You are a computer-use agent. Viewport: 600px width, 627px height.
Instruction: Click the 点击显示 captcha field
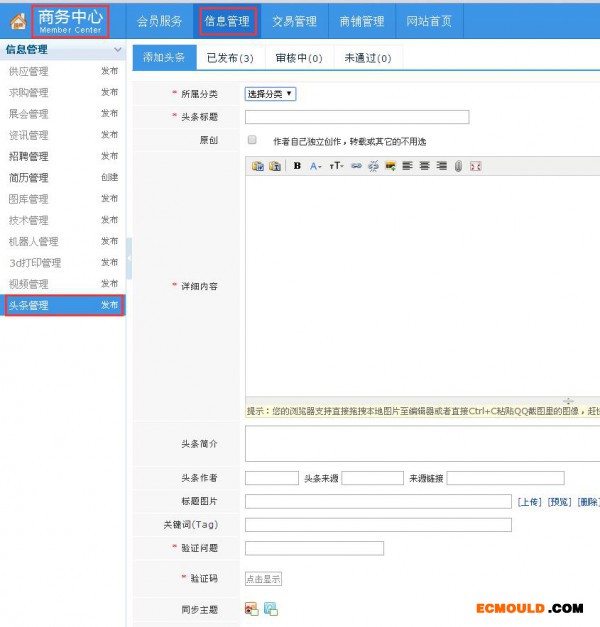[264, 579]
